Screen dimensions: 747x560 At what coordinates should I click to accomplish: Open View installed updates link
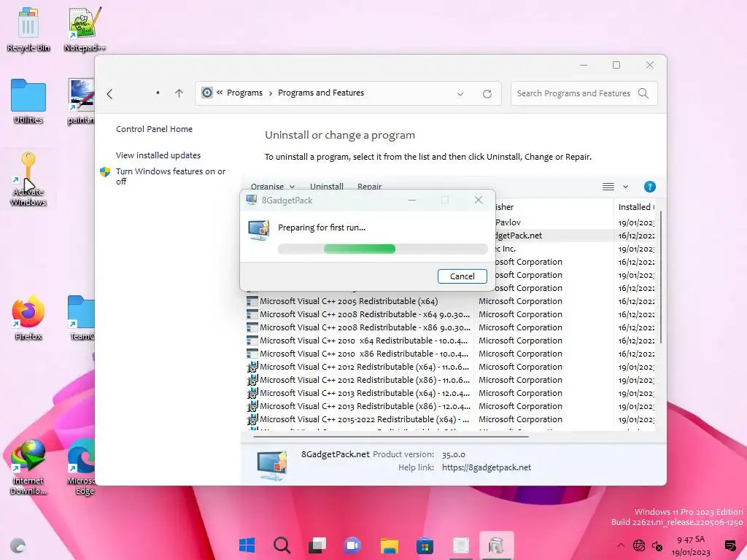(158, 155)
